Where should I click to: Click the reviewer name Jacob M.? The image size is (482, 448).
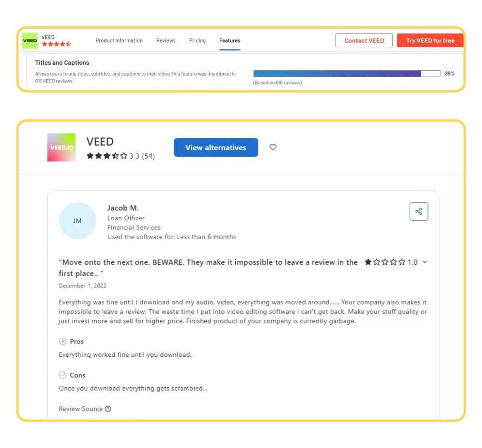tap(123, 208)
